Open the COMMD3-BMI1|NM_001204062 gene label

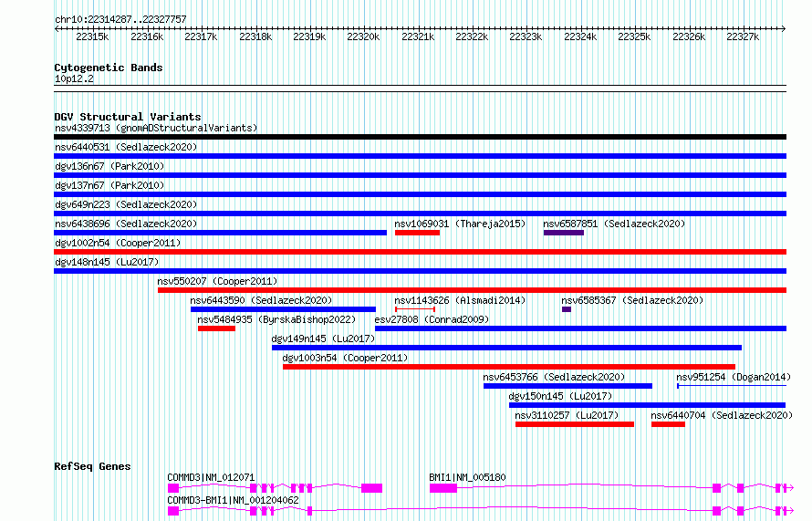coord(233,500)
